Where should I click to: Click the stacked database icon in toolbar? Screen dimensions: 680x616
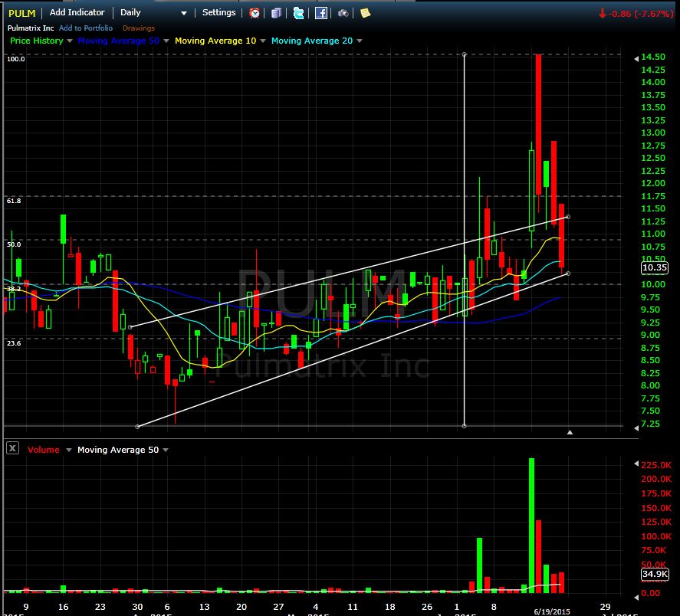pyautogui.click(x=277, y=13)
